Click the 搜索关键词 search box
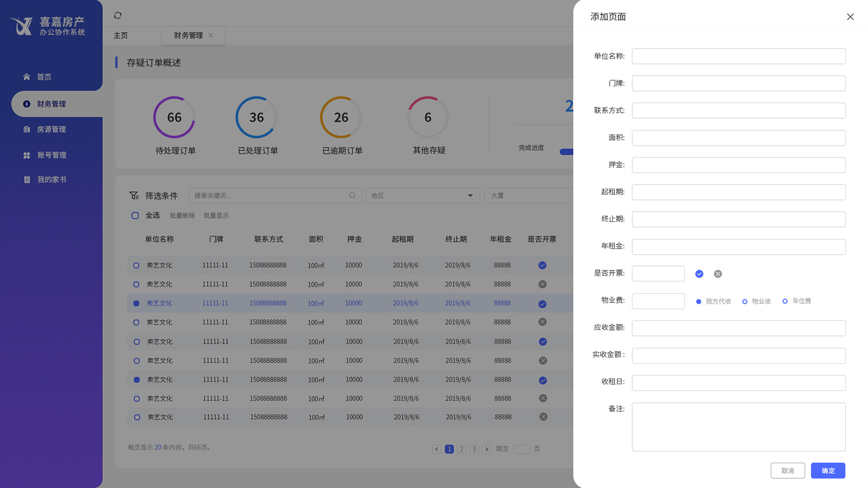The height and width of the screenshot is (488, 868). pos(275,195)
